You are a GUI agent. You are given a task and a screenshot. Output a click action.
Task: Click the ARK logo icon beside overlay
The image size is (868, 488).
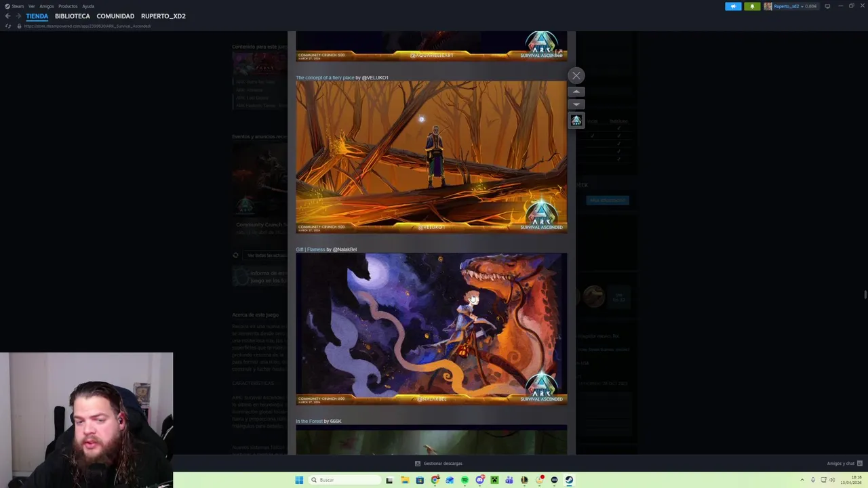coord(576,121)
